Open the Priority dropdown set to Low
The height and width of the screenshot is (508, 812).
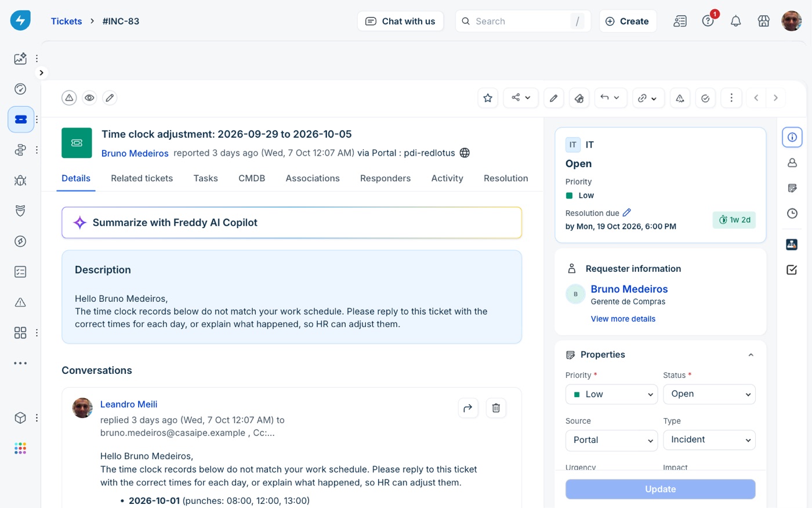tap(611, 394)
